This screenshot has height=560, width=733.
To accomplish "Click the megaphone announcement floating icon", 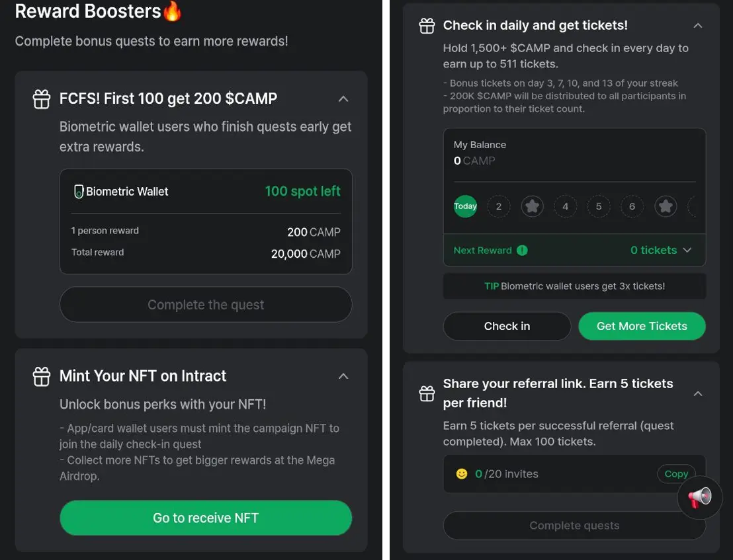I will [x=700, y=497].
